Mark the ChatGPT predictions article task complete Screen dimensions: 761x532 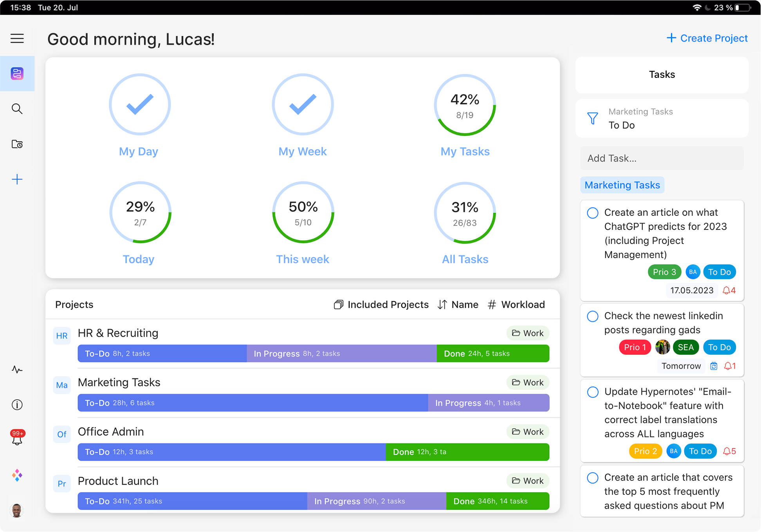click(x=593, y=213)
